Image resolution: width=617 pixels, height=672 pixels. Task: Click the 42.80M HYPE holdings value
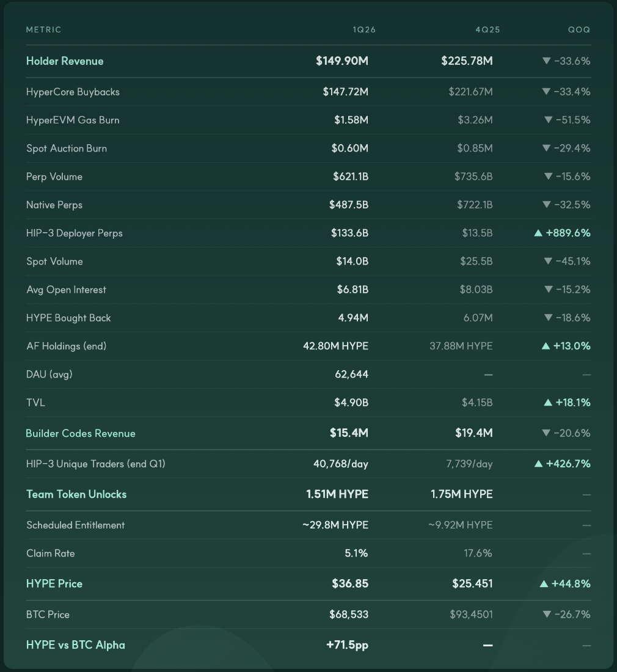(335, 346)
